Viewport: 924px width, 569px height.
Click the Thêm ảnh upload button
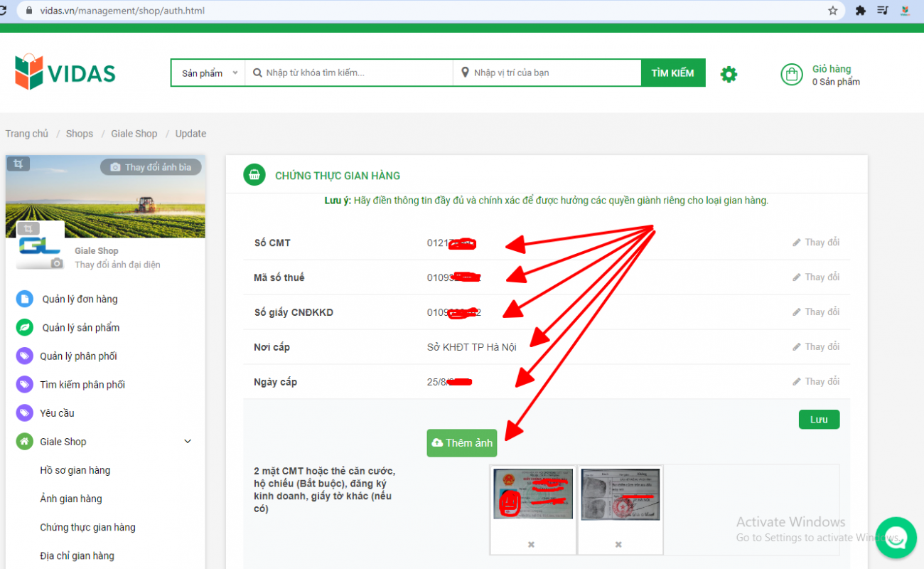click(x=462, y=443)
